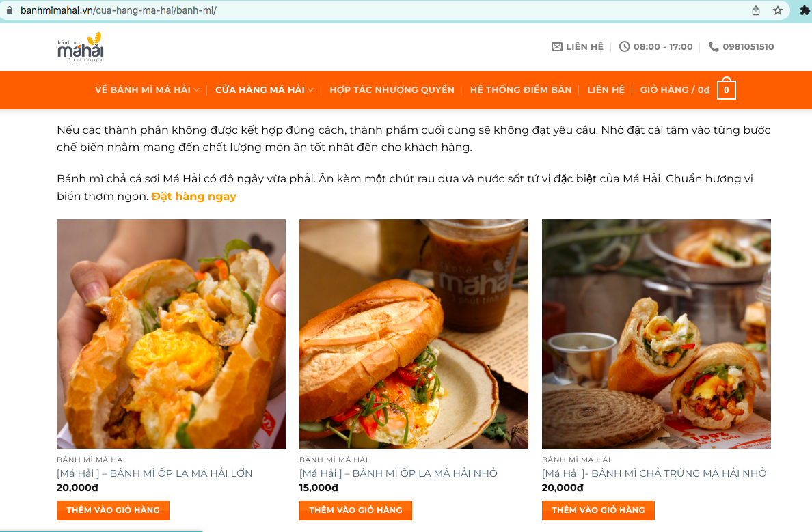
Task: Click the share icon in address bar
Action: (756, 10)
